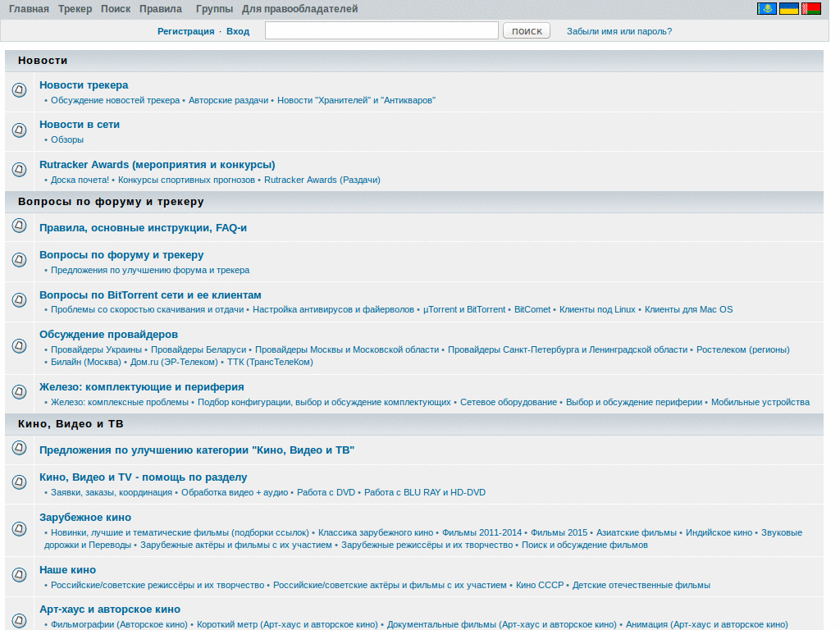Open the Новости в сети forum
The image size is (840, 630).
[x=80, y=125]
